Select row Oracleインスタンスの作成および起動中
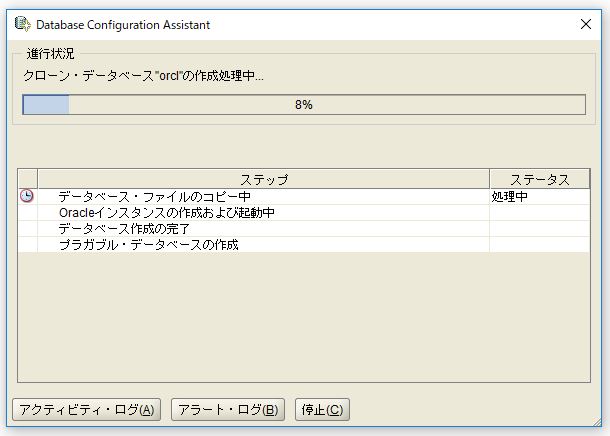Screen dimensions: 610x436 [304, 213]
